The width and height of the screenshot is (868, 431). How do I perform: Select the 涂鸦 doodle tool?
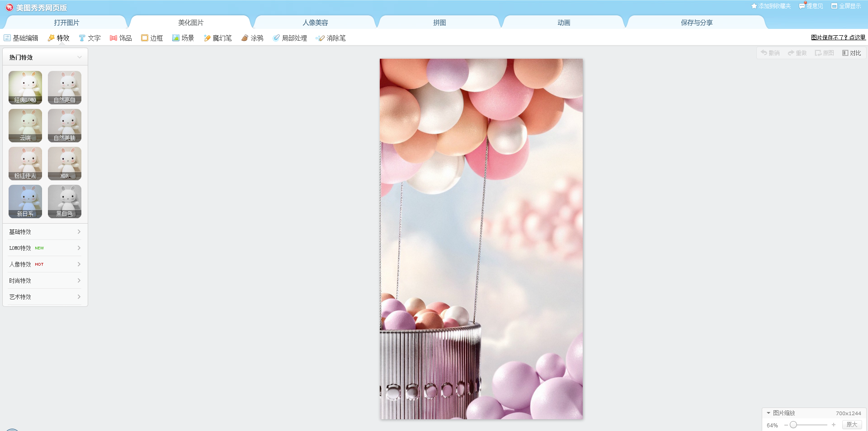252,38
